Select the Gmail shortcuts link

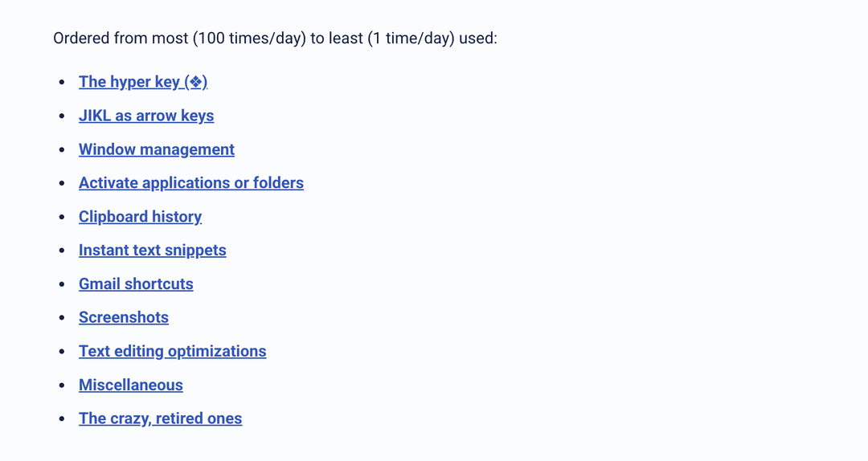[136, 284]
